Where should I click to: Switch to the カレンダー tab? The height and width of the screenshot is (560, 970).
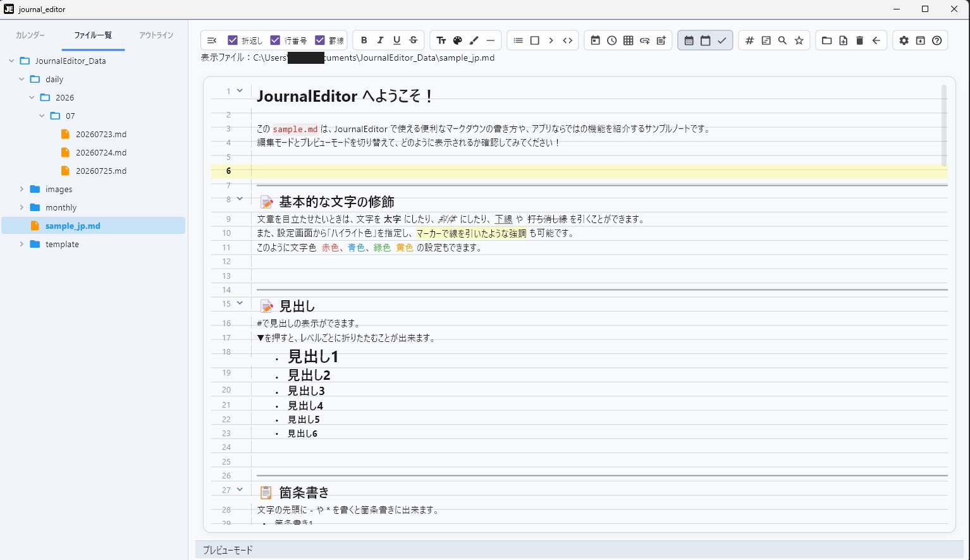tap(30, 35)
